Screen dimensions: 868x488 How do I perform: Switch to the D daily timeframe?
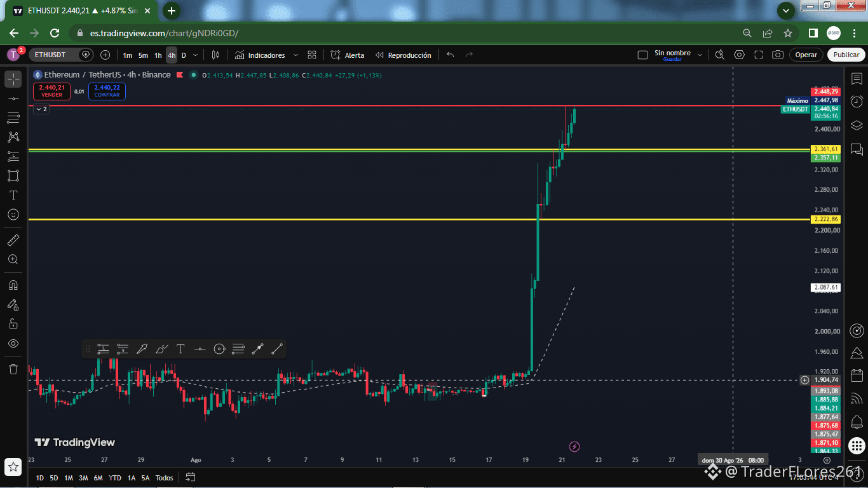click(184, 55)
